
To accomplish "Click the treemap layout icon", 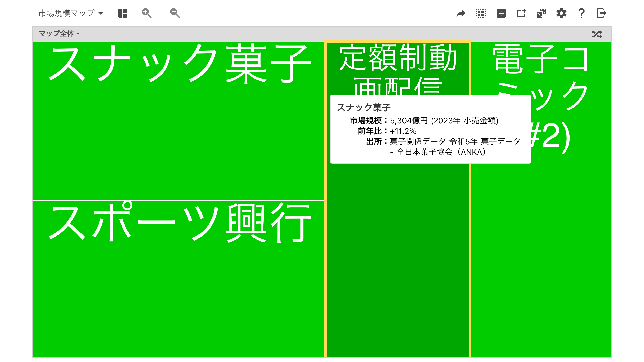I will pyautogui.click(x=123, y=13).
